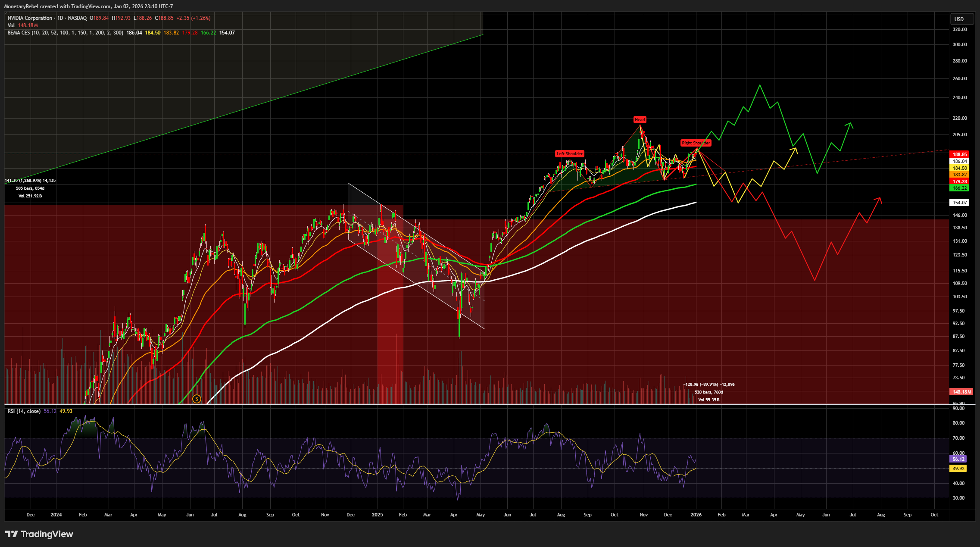Click the Right Shoulder pattern label
The height and width of the screenshot is (547, 980).
pyautogui.click(x=696, y=143)
